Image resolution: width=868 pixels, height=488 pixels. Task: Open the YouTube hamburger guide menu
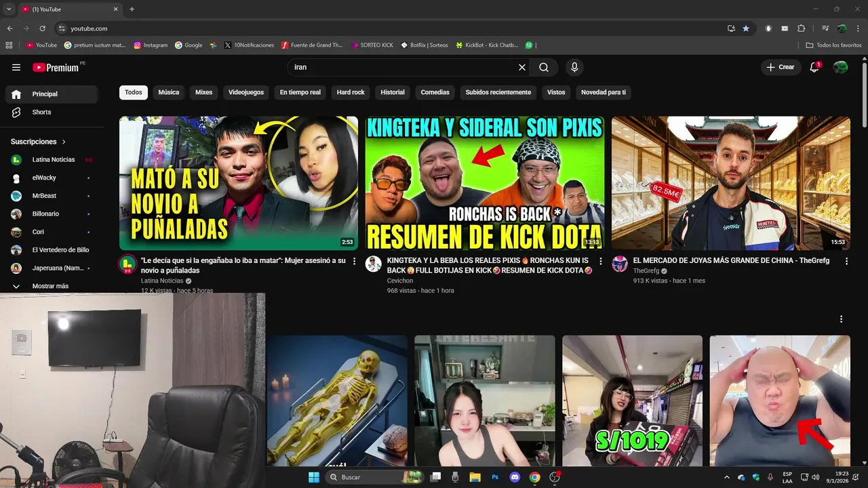click(16, 67)
